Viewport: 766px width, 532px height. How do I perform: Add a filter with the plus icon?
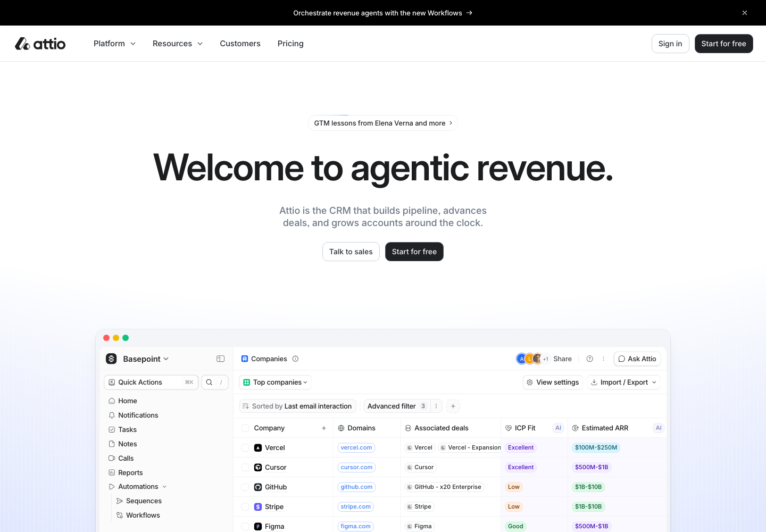(x=453, y=406)
